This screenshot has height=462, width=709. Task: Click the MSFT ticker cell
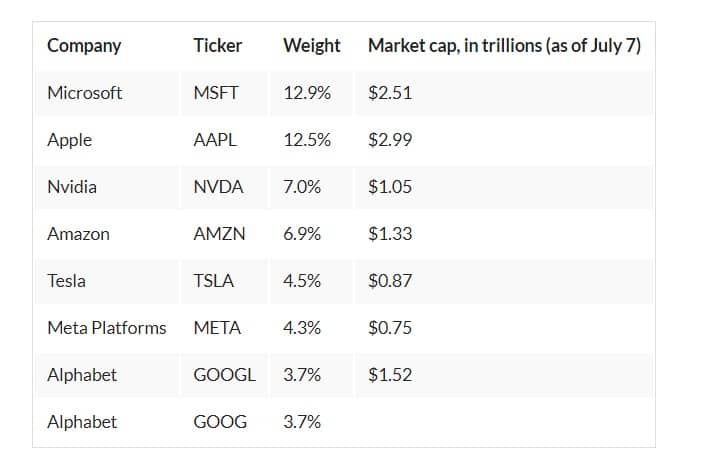click(x=216, y=93)
